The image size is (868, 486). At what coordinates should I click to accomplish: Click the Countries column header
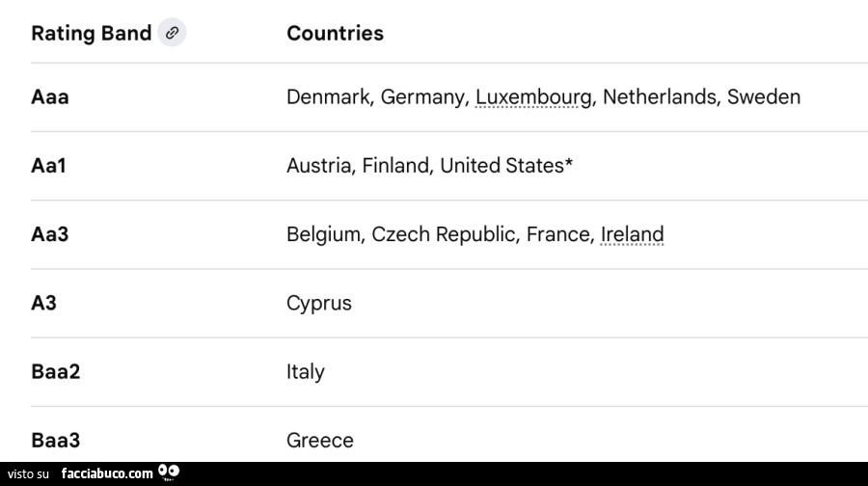coord(335,33)
